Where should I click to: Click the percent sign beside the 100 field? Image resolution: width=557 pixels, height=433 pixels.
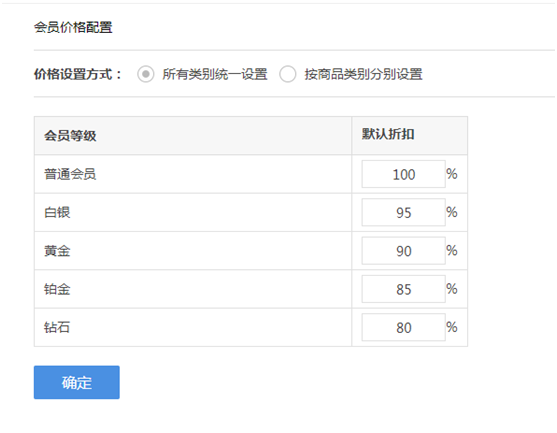click(x=452, y=174)
